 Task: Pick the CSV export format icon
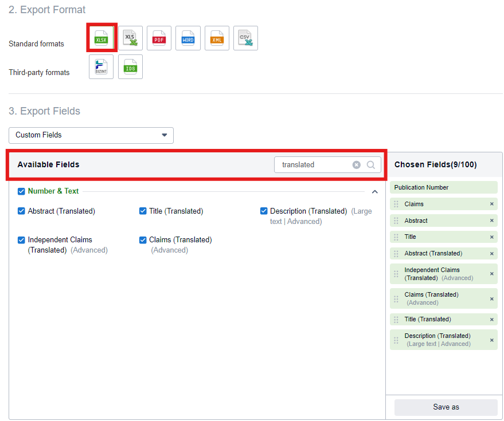pos(245,38)
